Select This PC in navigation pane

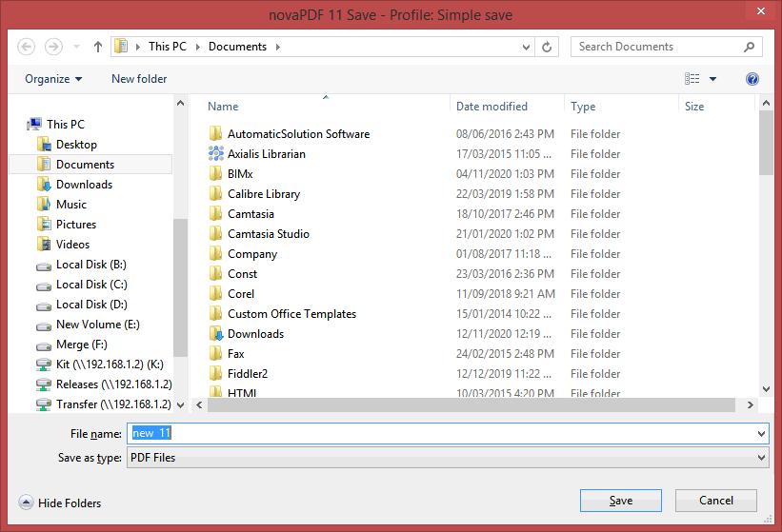click(x=66, y=124)
